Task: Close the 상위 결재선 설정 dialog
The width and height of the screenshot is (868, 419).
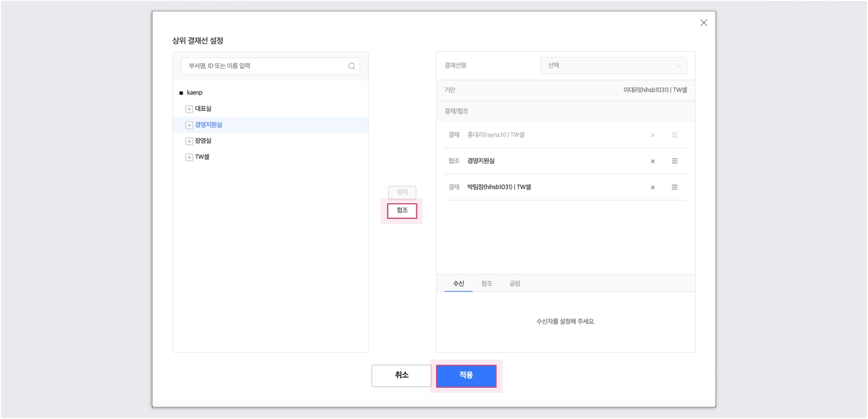Action: coord(704,23)
